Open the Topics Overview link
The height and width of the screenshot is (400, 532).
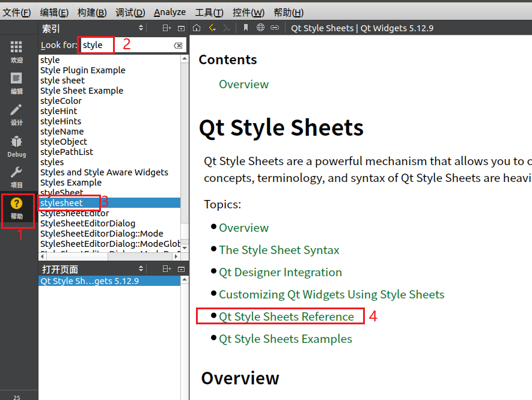(x=243, y=228)
